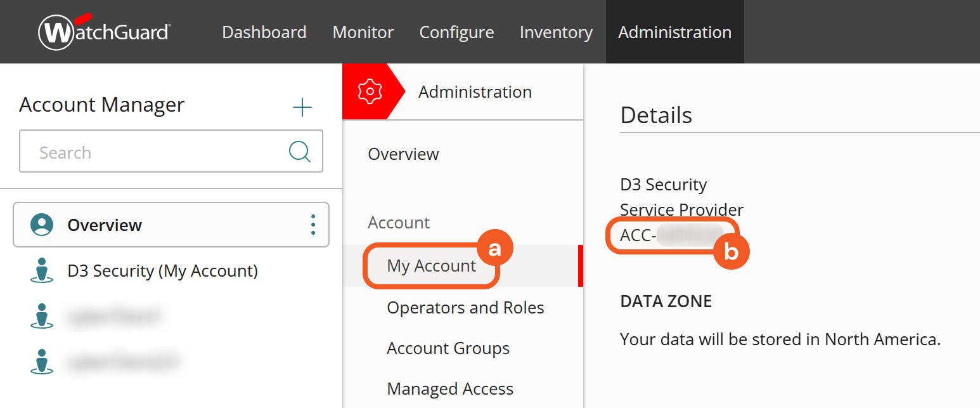Click the magnifying glass search icon
The image size is (980, 408).
[x=299, y=152]
